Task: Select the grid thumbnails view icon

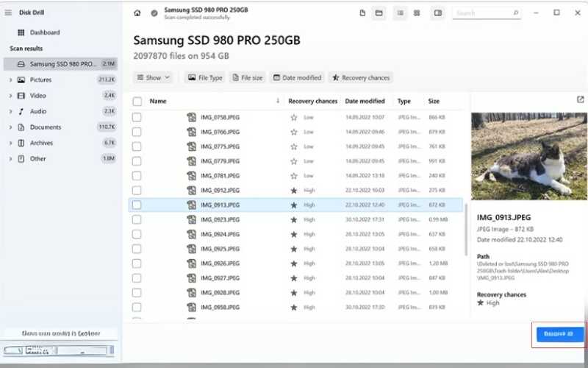Action: pyautogui.click(x=417, y=13)
